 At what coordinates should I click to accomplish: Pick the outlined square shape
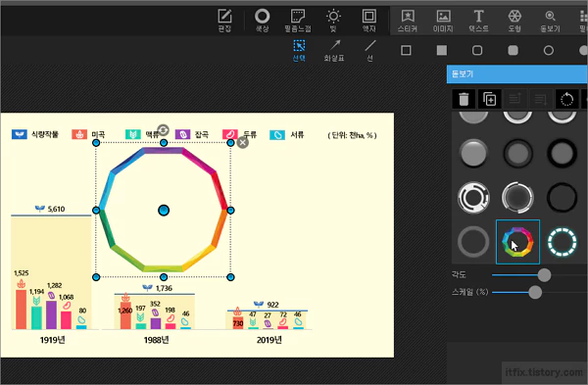(406, 50)
